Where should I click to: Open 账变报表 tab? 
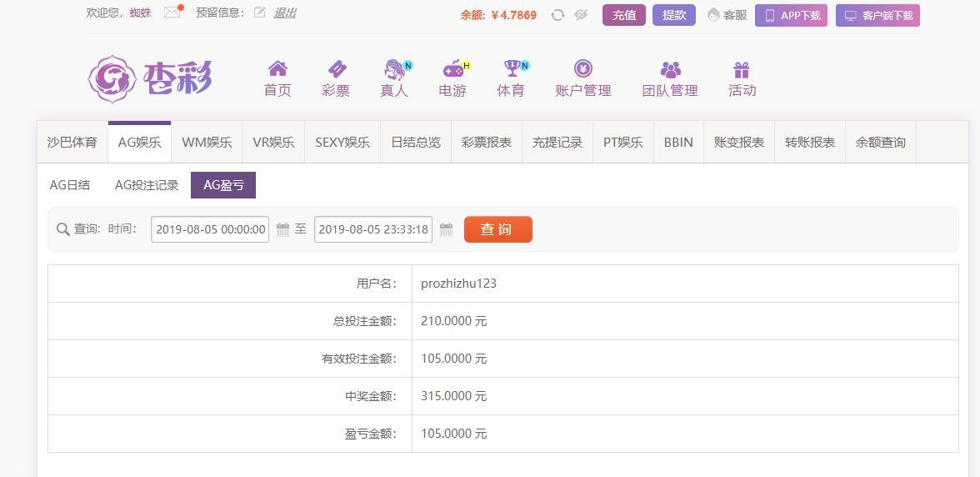pos(738,142)
